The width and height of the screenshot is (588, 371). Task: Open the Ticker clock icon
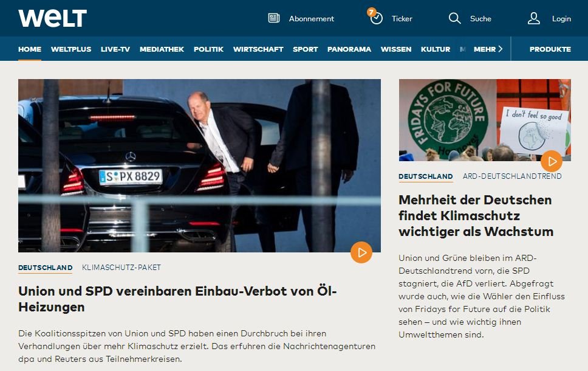pyautogui.click(x=376, y=18)
